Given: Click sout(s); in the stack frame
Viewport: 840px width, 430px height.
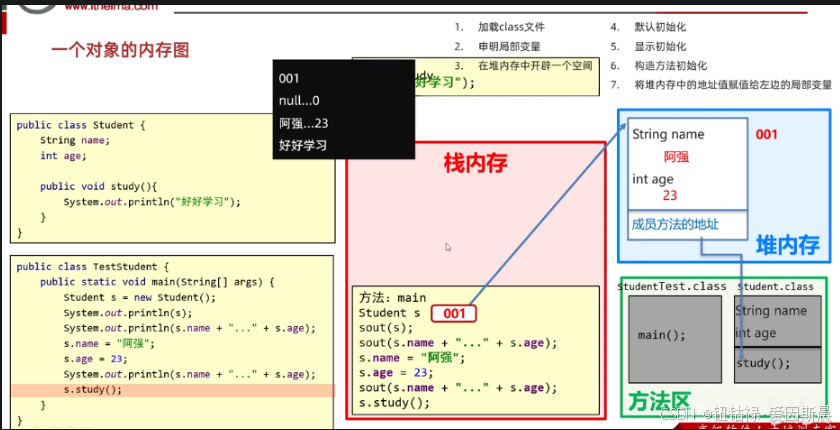Looking at the screenshot, I should tap(386, 328).
